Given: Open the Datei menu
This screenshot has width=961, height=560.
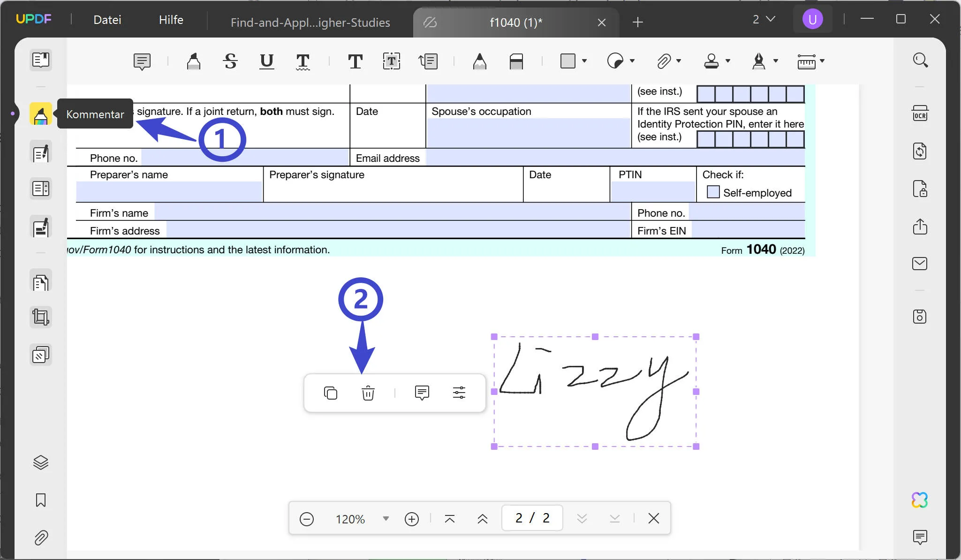Looking at the screenshot, I should (x=107, y=19).
